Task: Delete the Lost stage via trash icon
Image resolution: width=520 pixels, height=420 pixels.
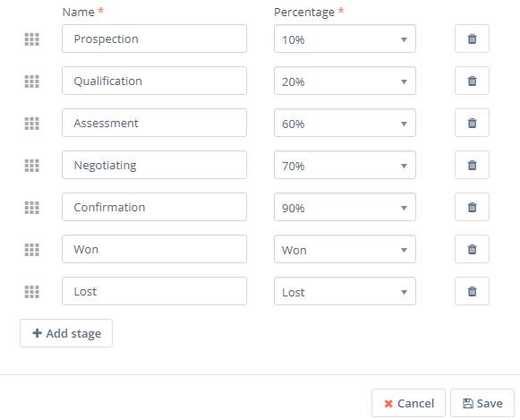Action: 472,291
